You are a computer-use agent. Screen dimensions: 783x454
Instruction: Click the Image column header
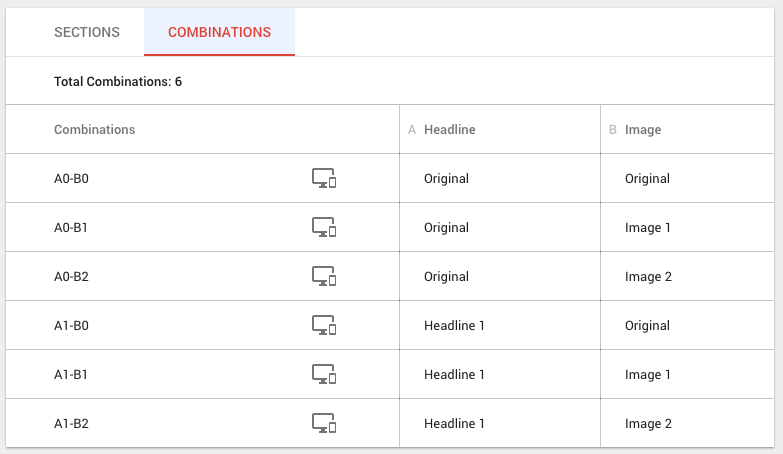(x=642, y=130)
